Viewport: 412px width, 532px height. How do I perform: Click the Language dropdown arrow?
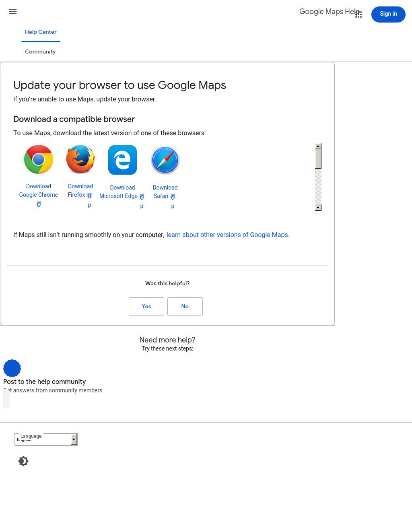(x=74, y=439)
